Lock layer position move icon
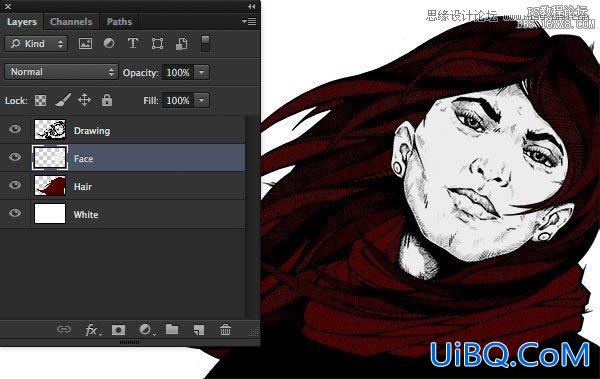This screenshot has height=379, width=600. coord(84,100)
